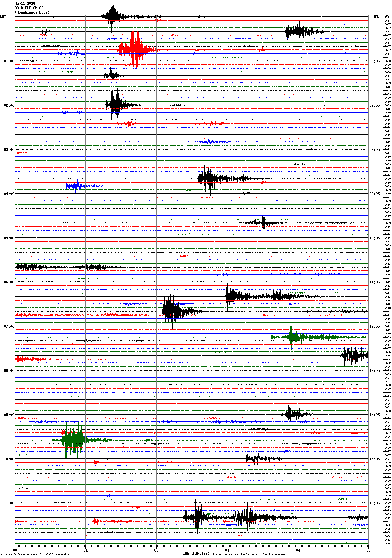Select the 01:00 CST time marker

pyautogui.click(x=9, y=61)
